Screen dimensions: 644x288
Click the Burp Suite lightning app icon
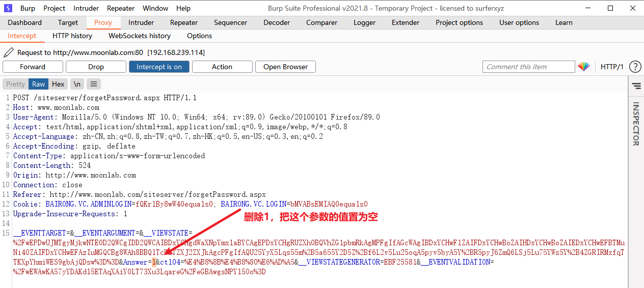8,8
